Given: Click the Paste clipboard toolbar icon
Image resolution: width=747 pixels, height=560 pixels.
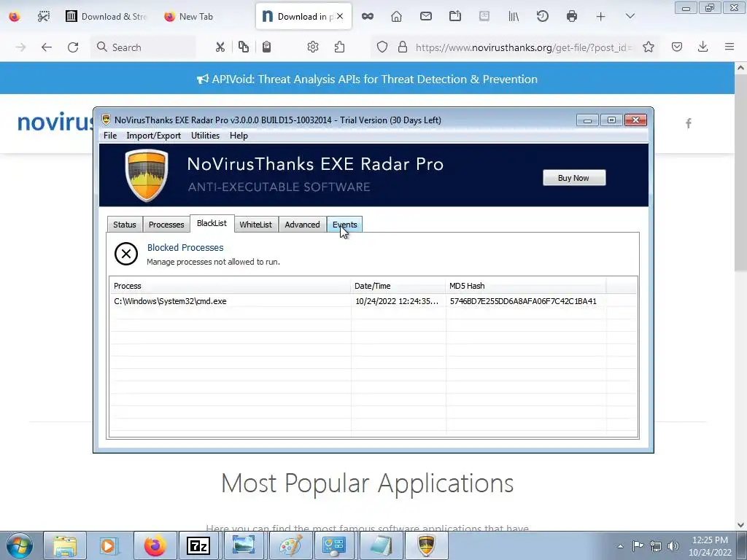Looking at the screenshot, I should (267, 47).
